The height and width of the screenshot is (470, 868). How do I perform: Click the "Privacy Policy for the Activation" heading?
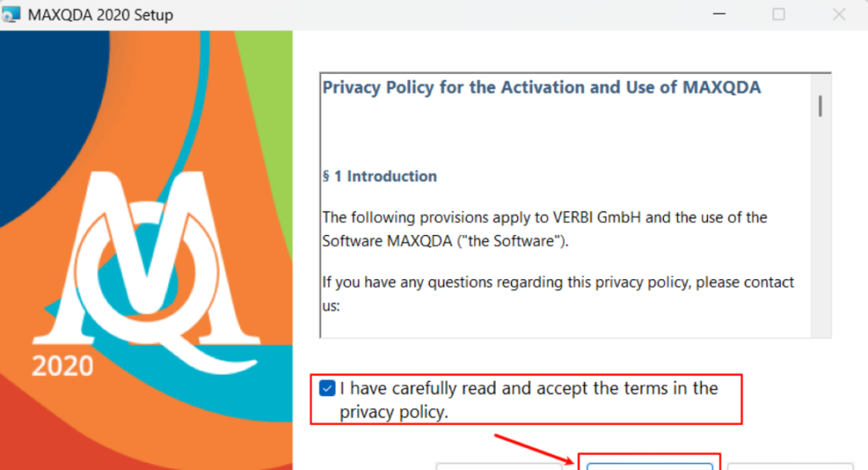point(542,87)
